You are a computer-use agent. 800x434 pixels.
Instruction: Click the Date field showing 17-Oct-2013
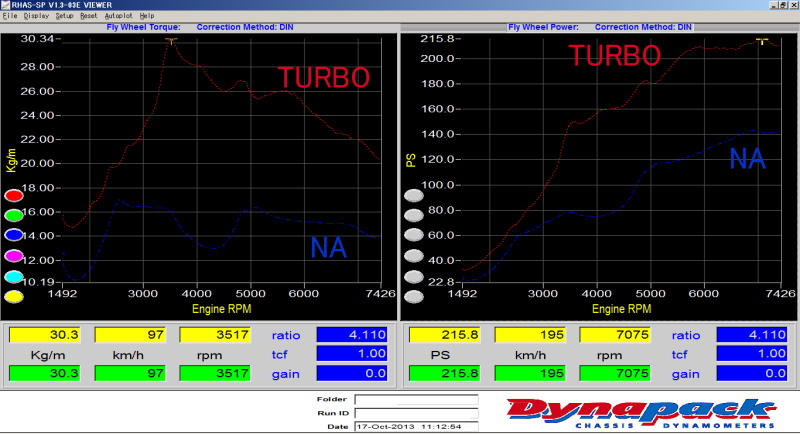pyautogui.click(x=416, y=426)
